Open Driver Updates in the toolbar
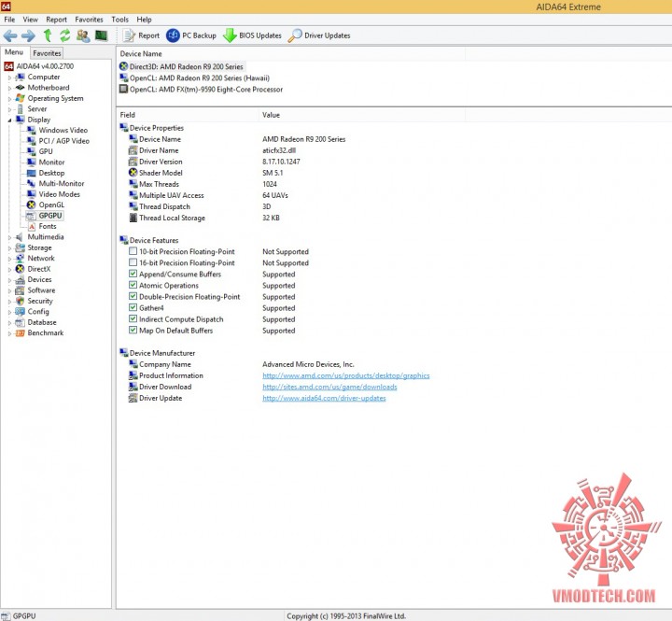Image resolution: width=672 pixels, height=621 pixels. tap(319, 35)
